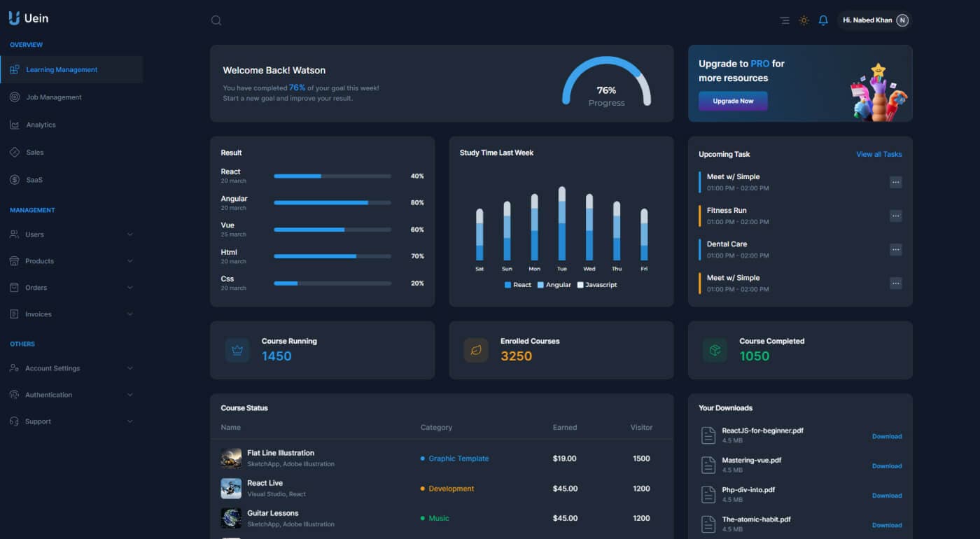Click the Development category label
Viewport: 980px width, 539px height.
(451, 489)
